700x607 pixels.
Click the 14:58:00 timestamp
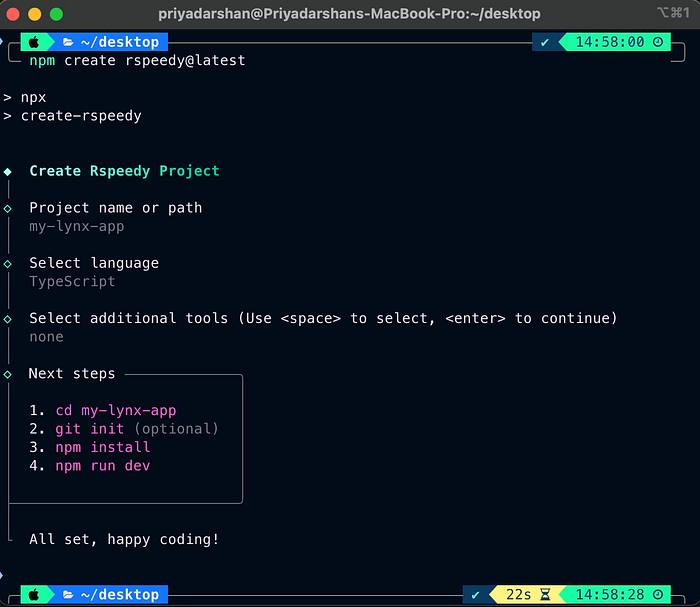pyautogui.click(x=610, y=42)
